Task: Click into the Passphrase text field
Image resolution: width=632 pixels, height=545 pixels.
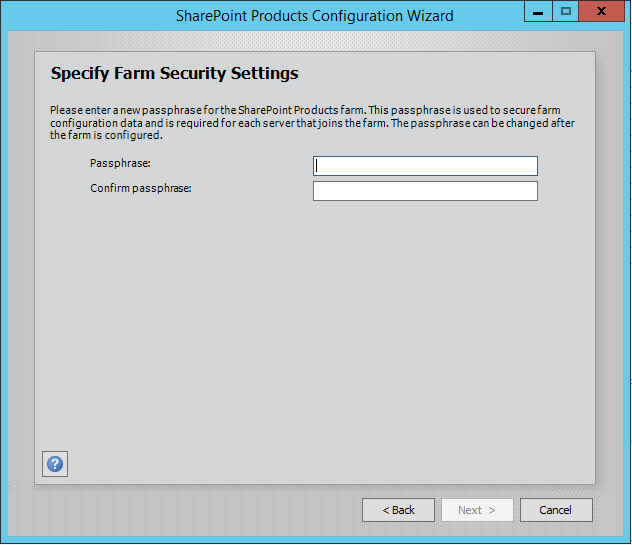Action: (425, 166)
